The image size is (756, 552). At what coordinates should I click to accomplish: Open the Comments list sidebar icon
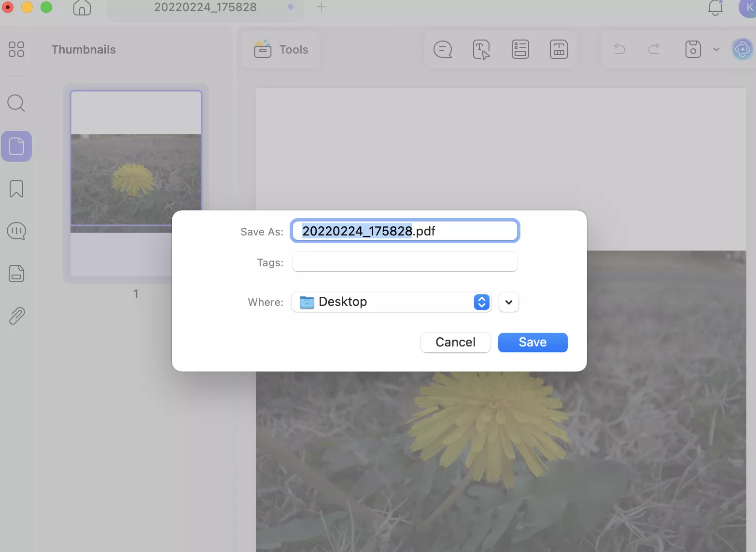(16, 231)
